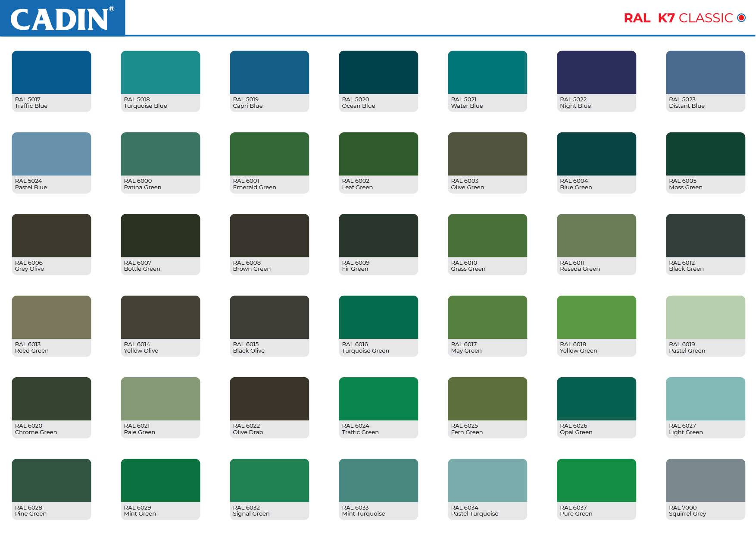The height and width of the screenshot is (535, 756).
Task: Click the RAL 6010 Grass Green swatch
Action: (487, 235)
